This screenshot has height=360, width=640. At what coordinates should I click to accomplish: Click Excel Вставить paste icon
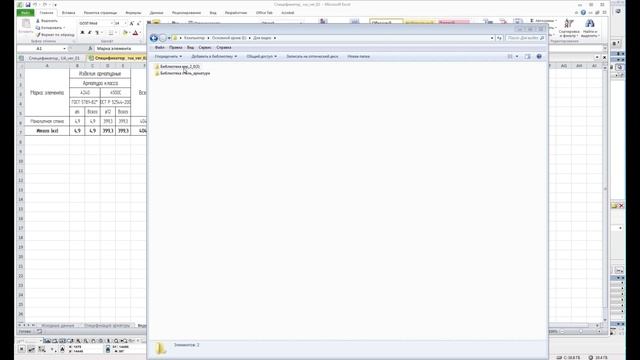click(x=26, y=26)
